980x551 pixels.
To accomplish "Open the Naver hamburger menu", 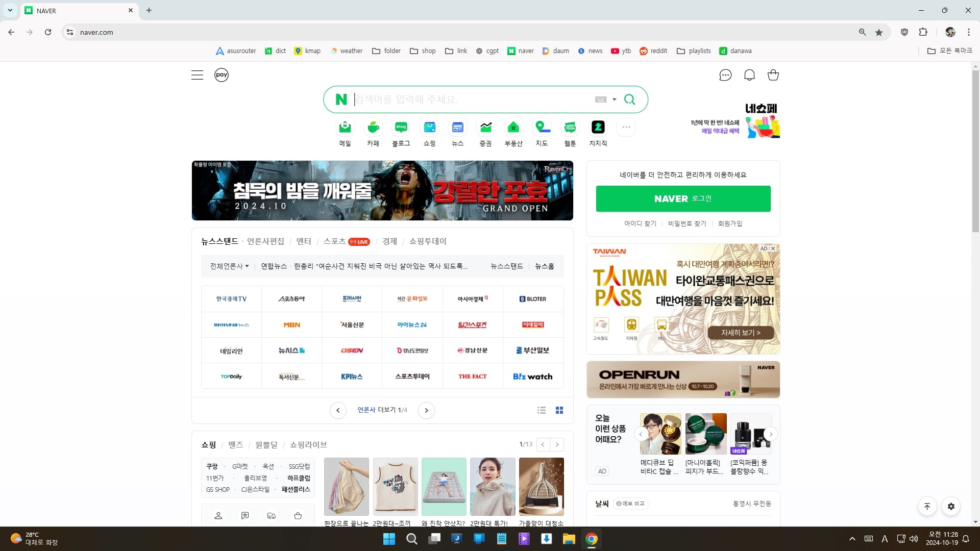I will pyautogui.click(x=197, y=75).
